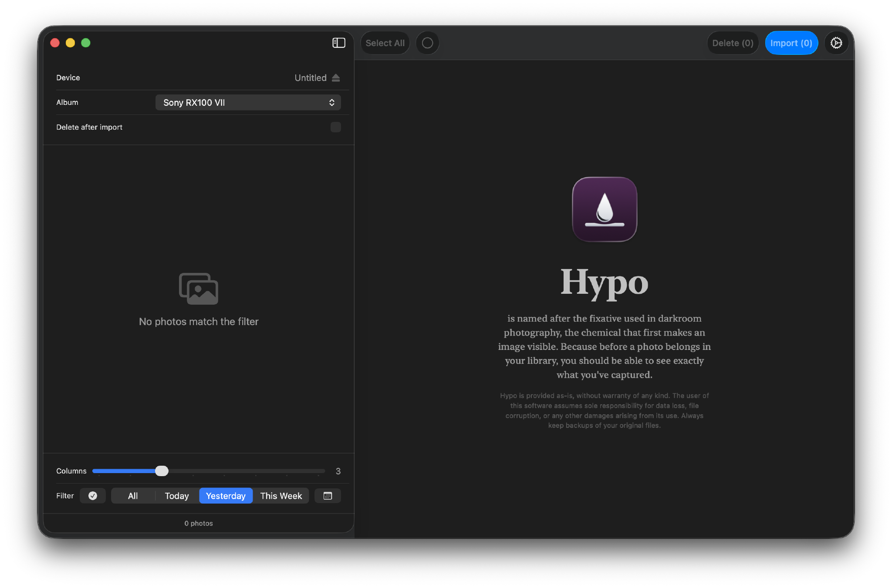Click the 0 photos status text
The image size is (892, 588).
click(198, 523)
